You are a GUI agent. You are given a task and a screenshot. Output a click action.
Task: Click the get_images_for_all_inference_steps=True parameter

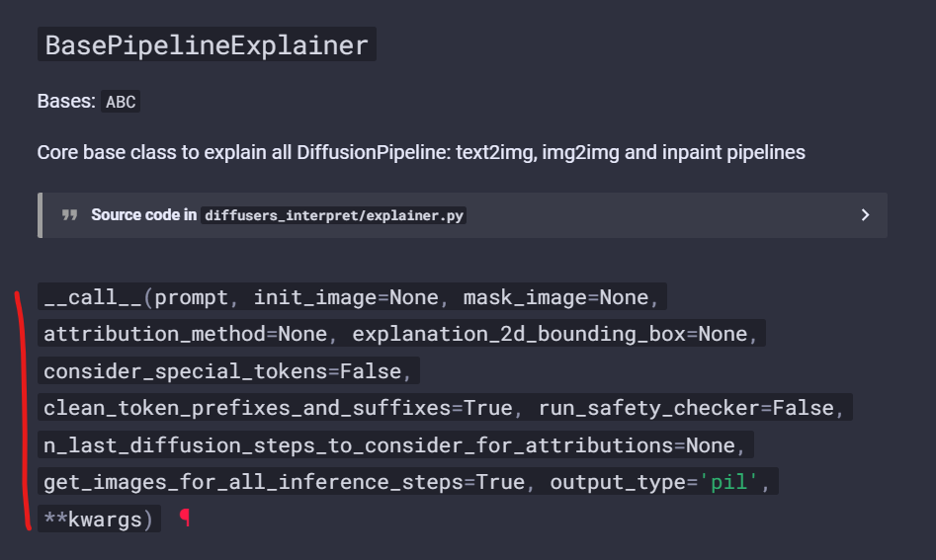pyautogui.click(x=284, y=483)
